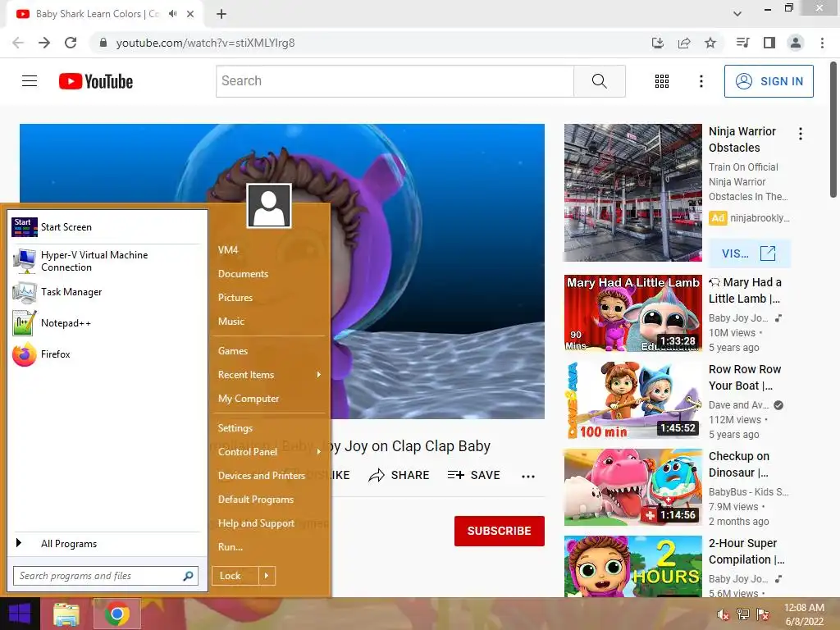Click the Lock button
This screenshot has width=840, height=630.
[235, 576]
